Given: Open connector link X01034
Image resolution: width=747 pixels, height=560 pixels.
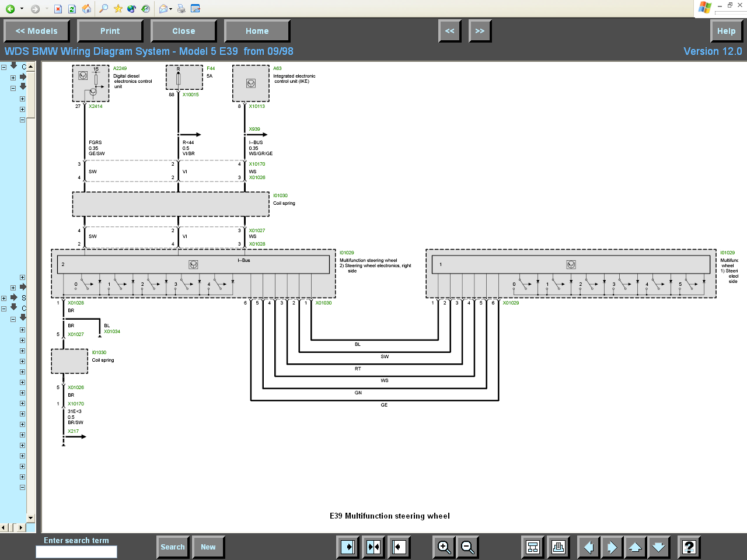Looking at the screenshot, I should (112, 332).
